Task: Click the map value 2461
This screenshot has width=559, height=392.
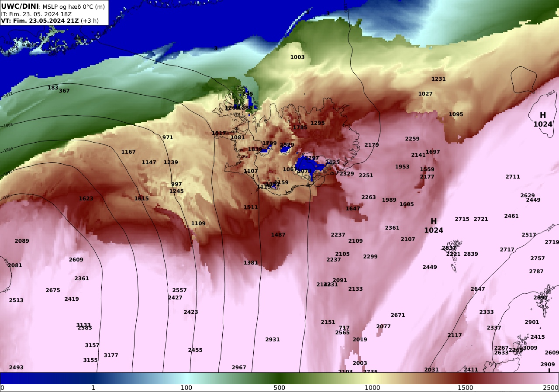Action: click(511, 216)
